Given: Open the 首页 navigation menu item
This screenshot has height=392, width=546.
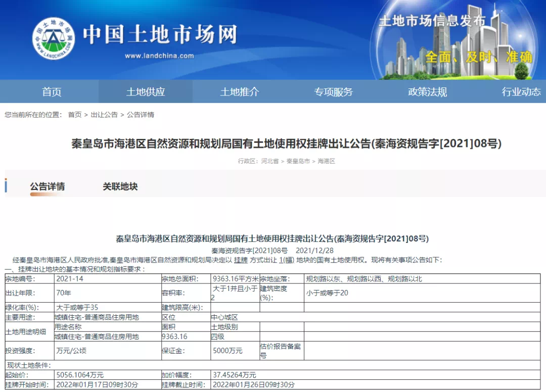Looking at the screenshot, I should (x=52, y=92).
